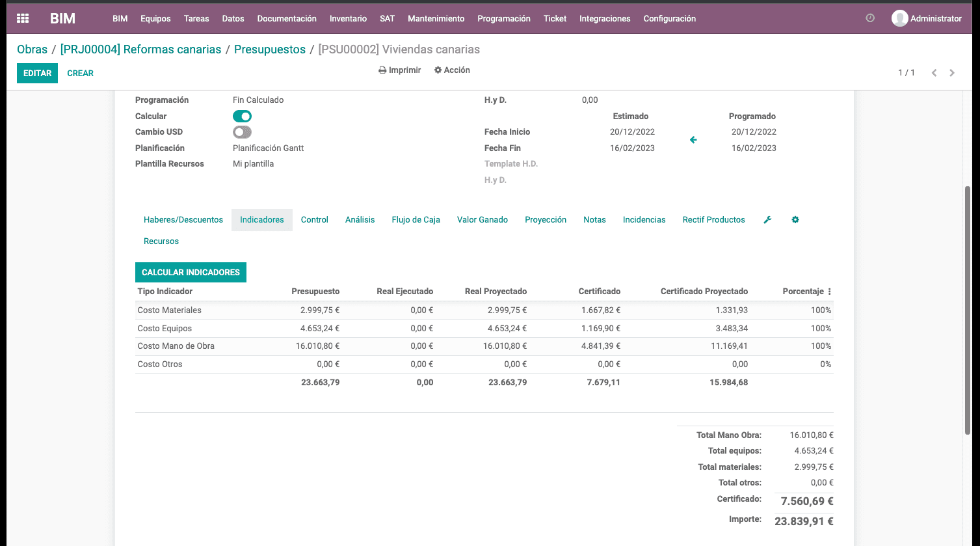Open Administrator user menu
Viewport: 980px width, 546px height.
(x=927, y=18)
